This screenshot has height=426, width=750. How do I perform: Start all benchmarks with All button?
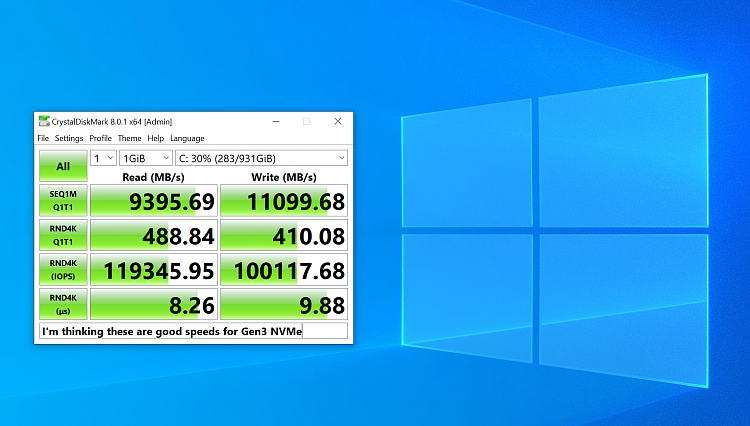click(x=63, y=166)
